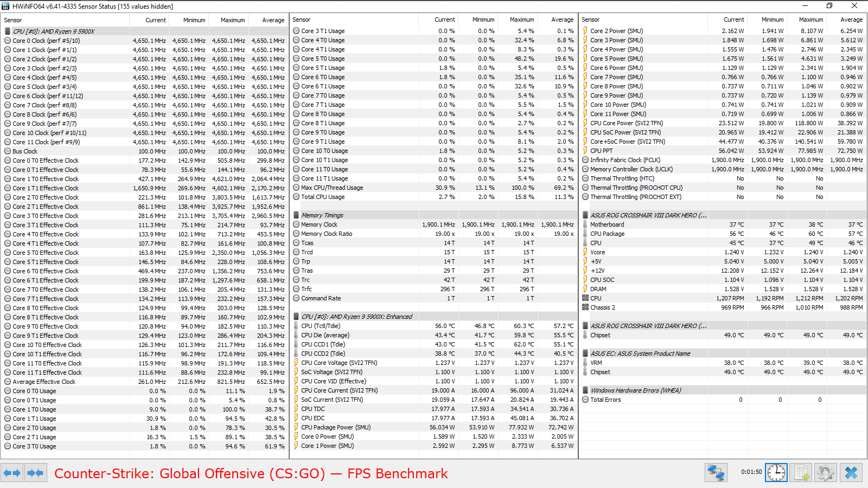Select the Windows Hardware Errors (WHEA) header

point(723,390)
